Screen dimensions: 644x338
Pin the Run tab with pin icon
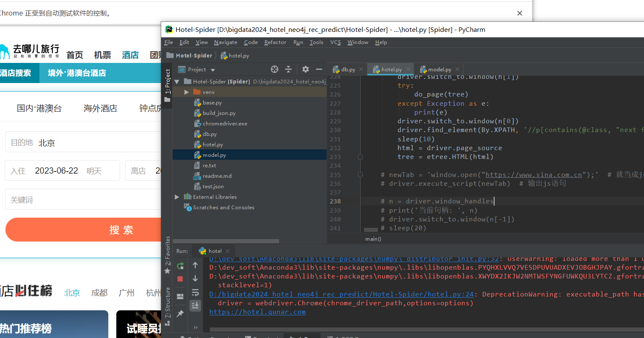[180, 314]
